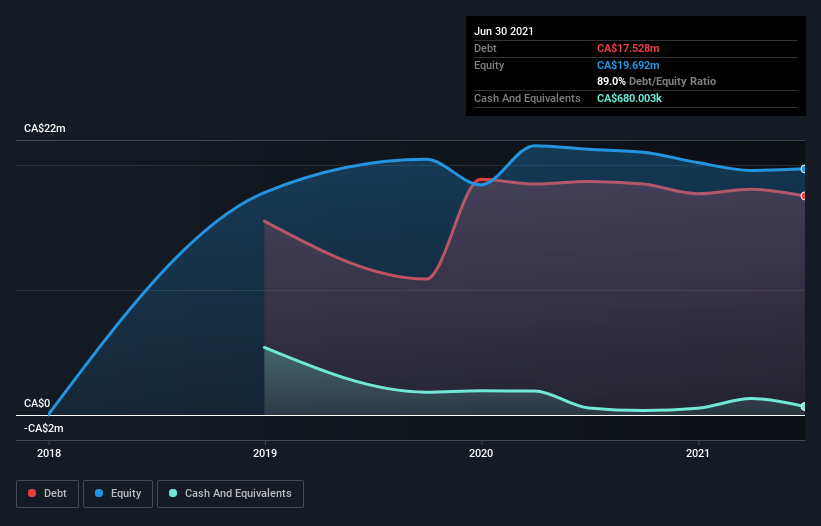Click Cash And Equivalents label in tooltip

[527, 98]
